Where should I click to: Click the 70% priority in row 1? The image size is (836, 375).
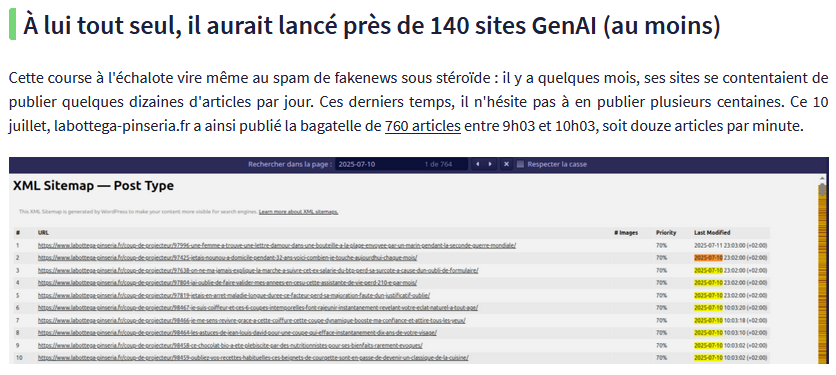[661, 245]
